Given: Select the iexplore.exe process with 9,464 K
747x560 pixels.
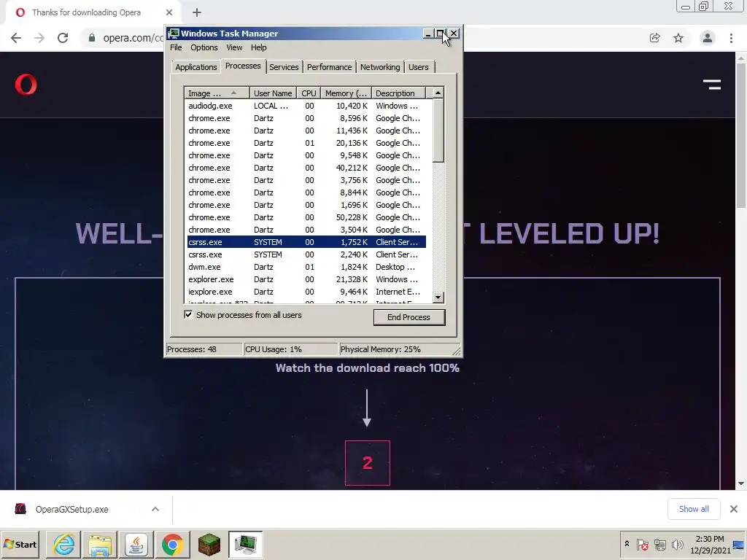Looking at the screenshot, I should (x=307, y=292).
